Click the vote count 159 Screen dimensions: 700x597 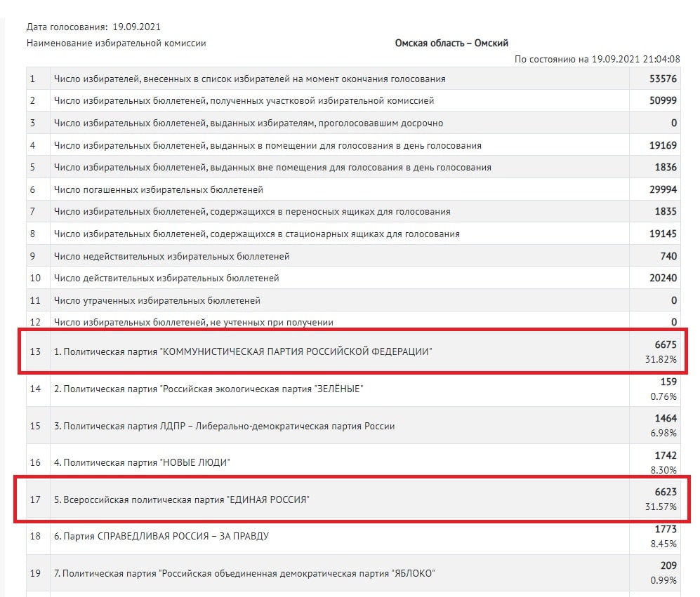(x=668, y=382)
